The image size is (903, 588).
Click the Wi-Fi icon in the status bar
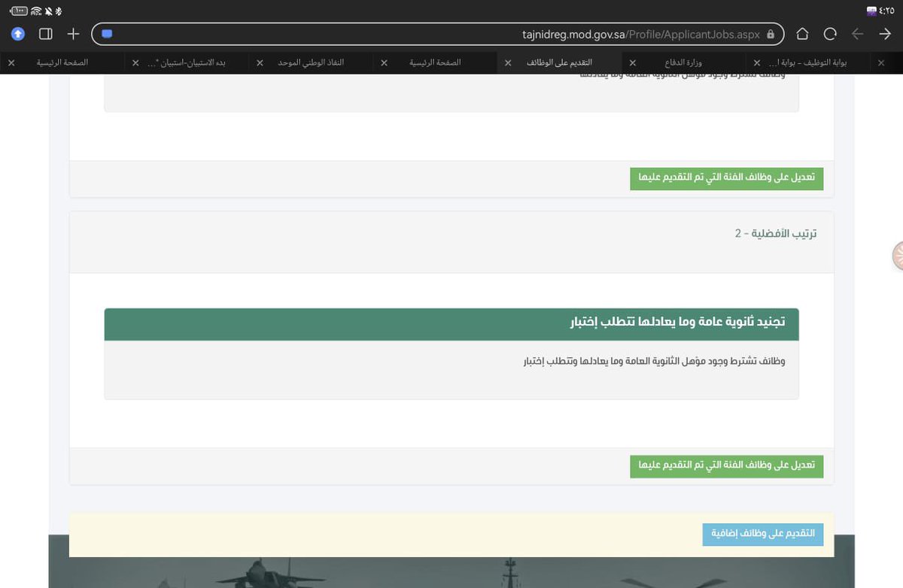(x=37, y=11)
